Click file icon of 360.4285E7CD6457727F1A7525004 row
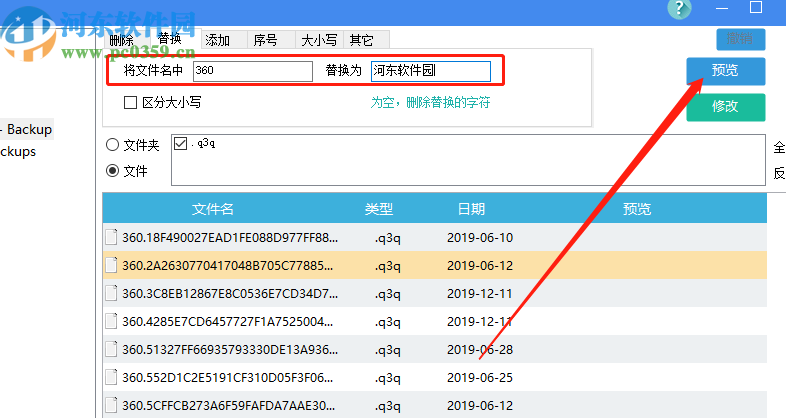786x418 pixels. pos(111,321)
